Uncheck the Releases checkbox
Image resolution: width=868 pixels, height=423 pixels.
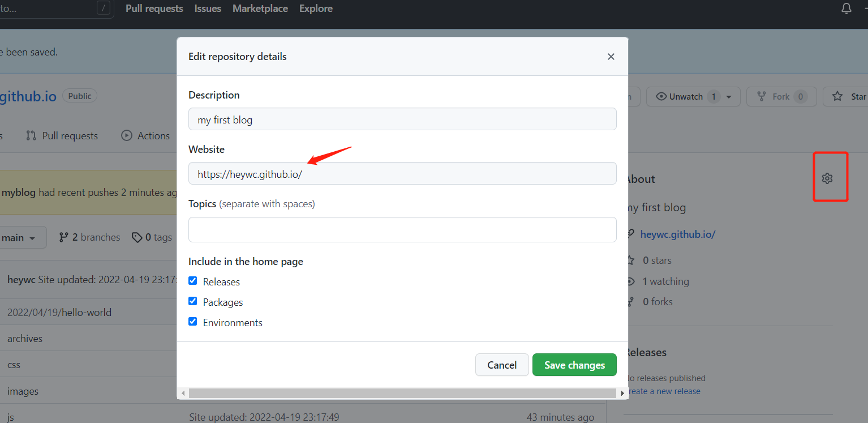(193, 281)
